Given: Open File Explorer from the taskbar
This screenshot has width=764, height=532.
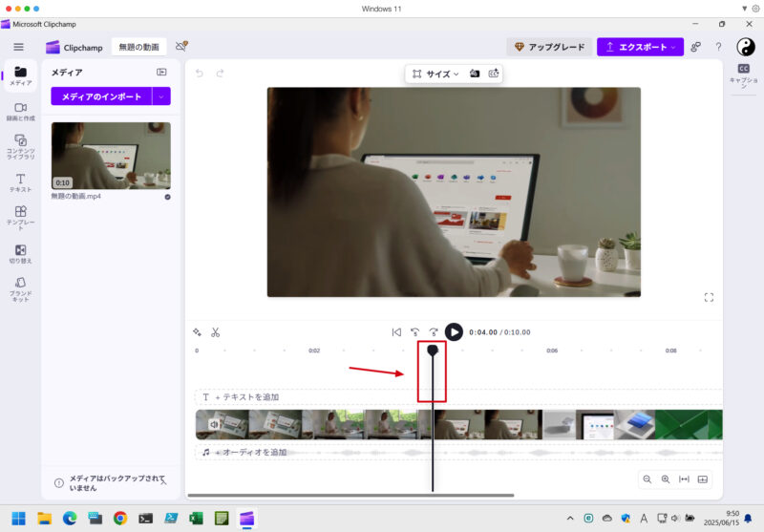Looking at the screenshot, I should coord(44,519).
